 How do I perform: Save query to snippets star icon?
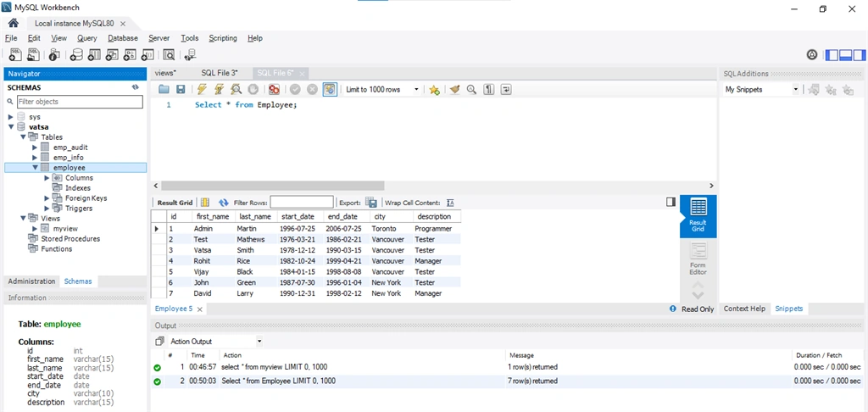pos(435,89)
